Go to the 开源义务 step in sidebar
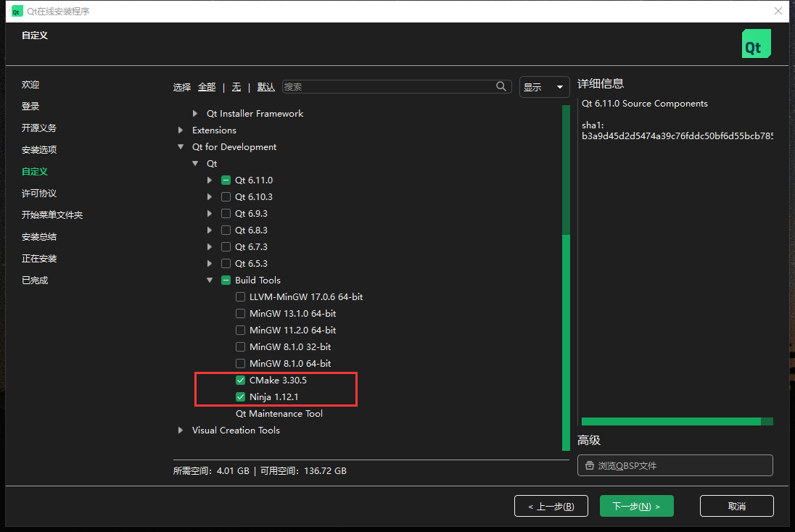The width and height of the screenshot is (795, 532). click(x=39, y=128)
